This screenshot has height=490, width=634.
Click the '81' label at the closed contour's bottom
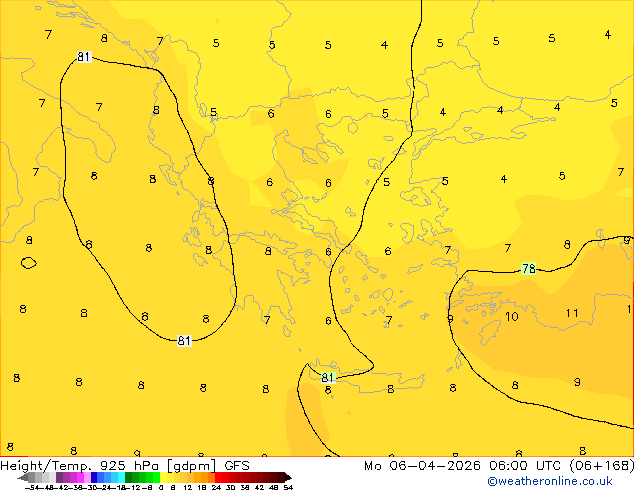pos(184,341)
